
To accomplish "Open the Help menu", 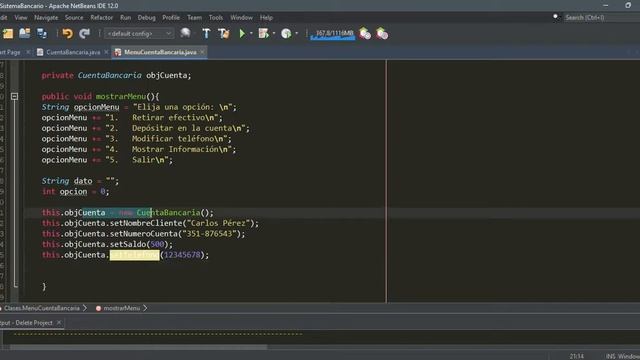I will (266, 18).
